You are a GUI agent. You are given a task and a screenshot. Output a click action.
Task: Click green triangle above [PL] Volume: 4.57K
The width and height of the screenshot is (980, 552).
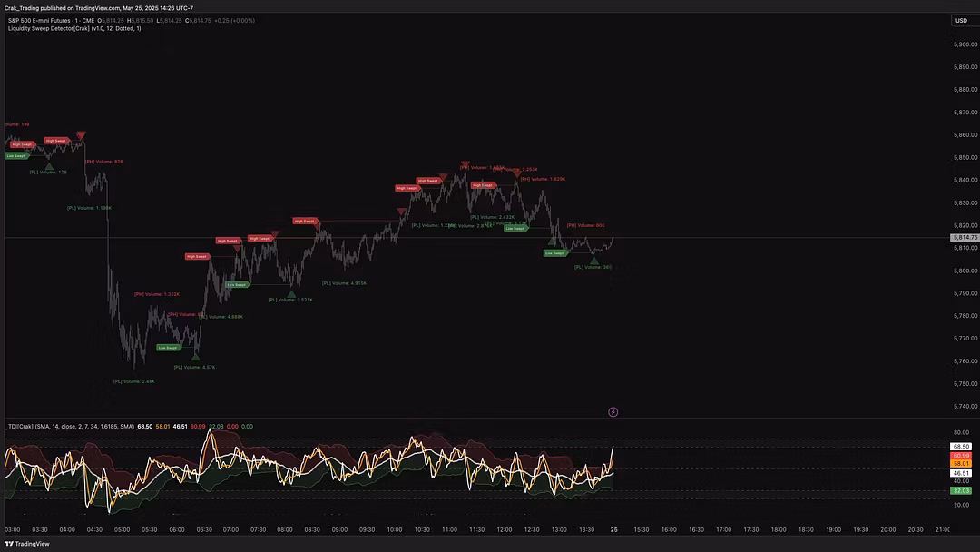tap(195, 357)
